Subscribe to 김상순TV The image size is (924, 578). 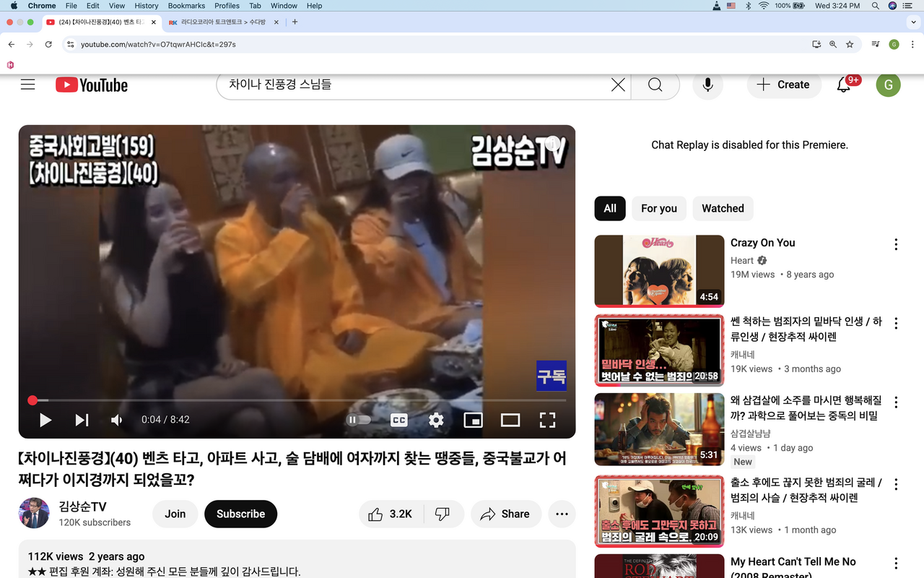(240, 514)
